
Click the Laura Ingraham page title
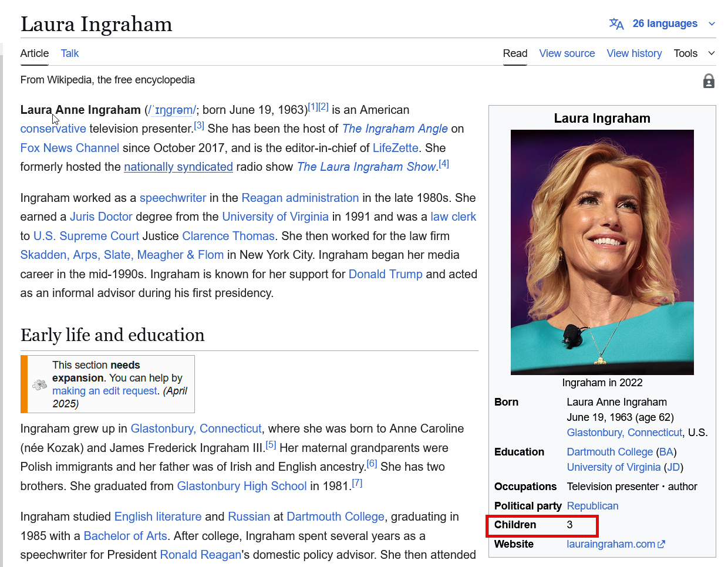pos(96,24)
